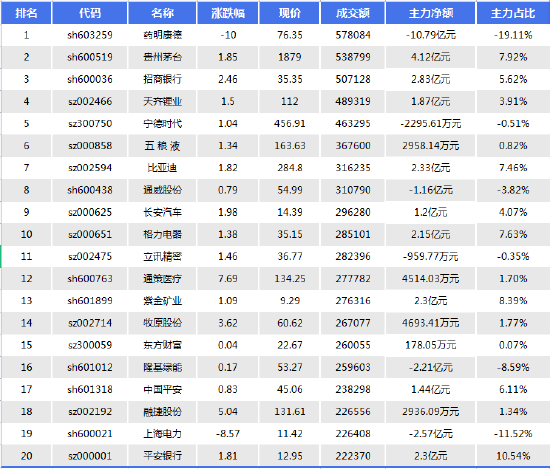
Task: Select turnover cell 578084
Action: (x=353, y=35)
